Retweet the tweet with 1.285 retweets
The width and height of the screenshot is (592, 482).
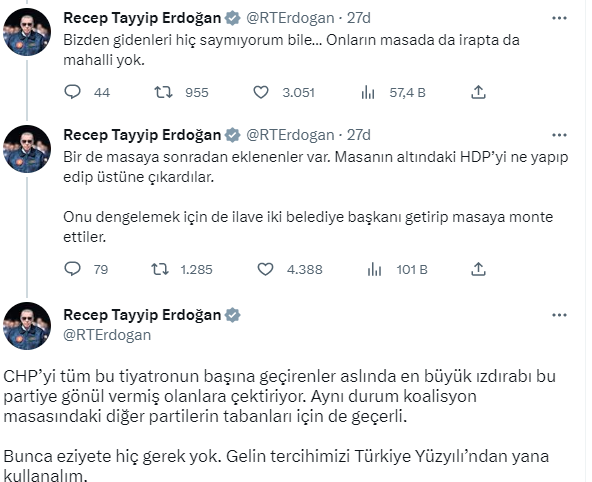(x=160, y=269)
